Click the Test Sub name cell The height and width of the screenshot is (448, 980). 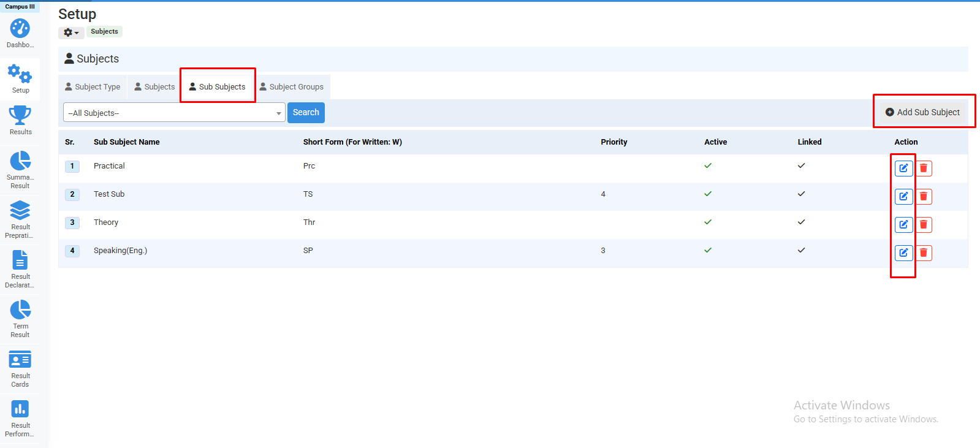click(109, 194)
